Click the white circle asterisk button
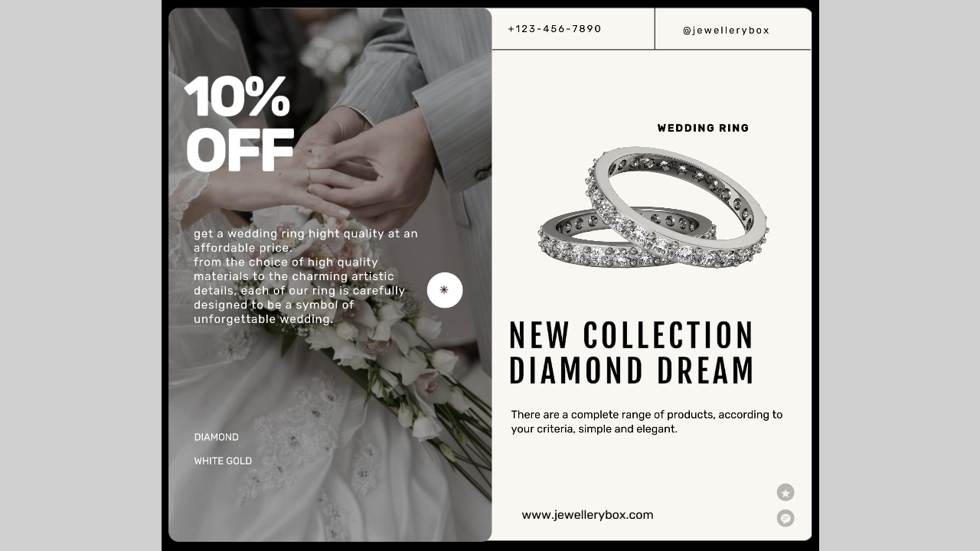This screenshot has height=551, width=980. click(445, 290)
